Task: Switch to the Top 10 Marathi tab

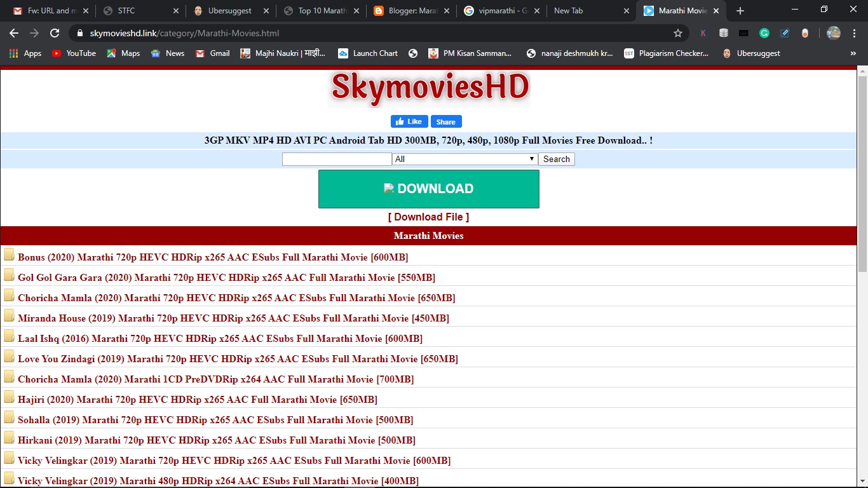Action: tap(322, 11)
